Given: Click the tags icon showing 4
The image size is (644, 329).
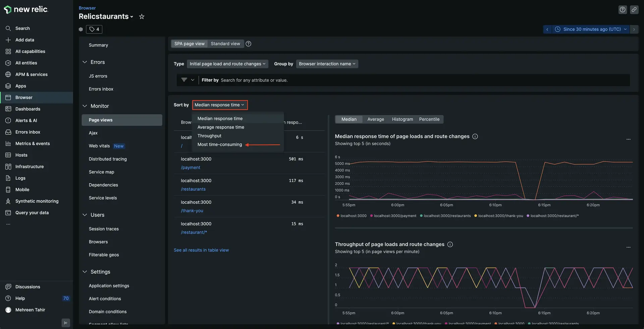Looking at the screenshot, I should [94, 29].
